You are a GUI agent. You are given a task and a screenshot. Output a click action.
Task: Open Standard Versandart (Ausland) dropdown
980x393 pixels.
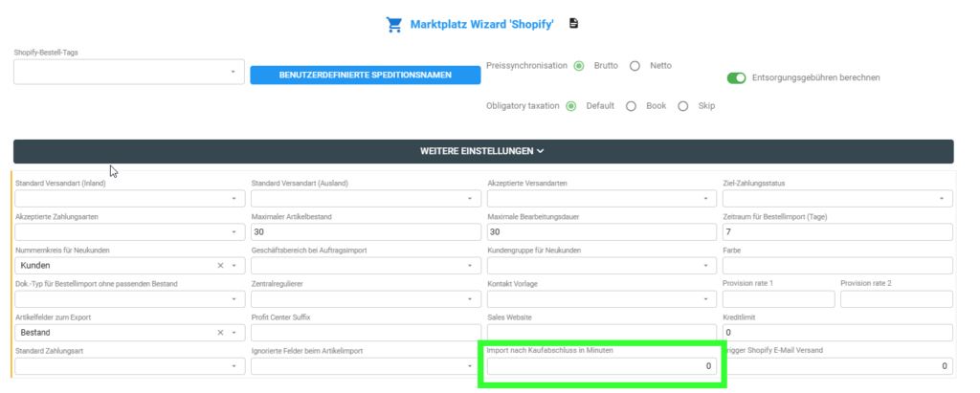pos(366,198)
